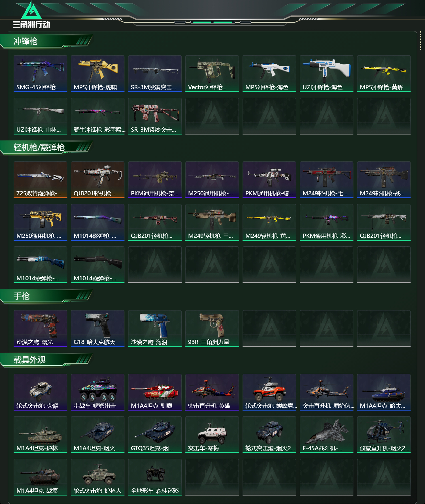Image resolution: width=425 pixels, height=504 pixels.
Task: Select the 93R-三角洲力量 pistol
Action: click(x=212, y=328)
